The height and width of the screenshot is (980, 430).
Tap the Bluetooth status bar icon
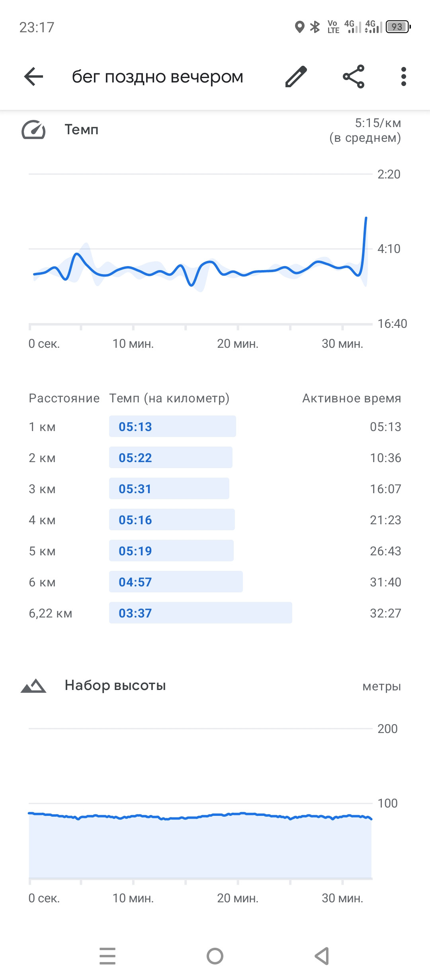[315, 27]
